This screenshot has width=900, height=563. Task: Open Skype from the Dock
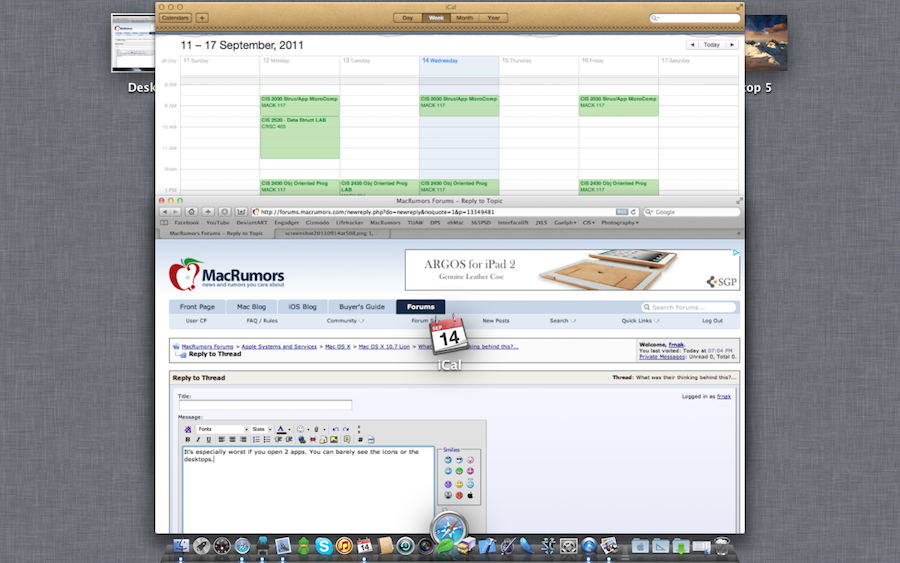tap(323, 546)
